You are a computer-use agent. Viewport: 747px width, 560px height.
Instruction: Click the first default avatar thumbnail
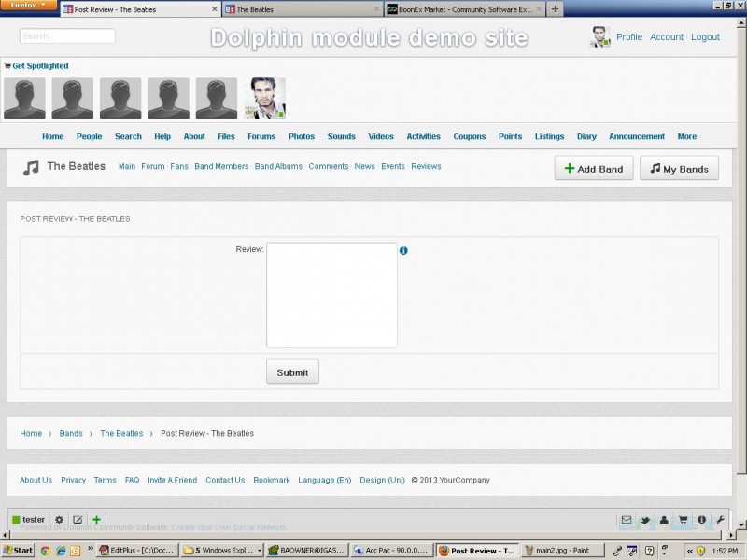point(24,99)
